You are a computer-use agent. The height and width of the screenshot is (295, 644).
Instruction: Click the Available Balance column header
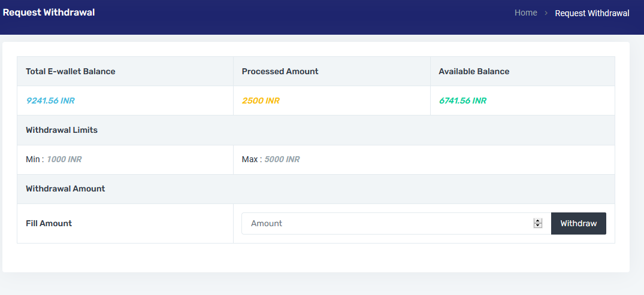tap(474, 71)
